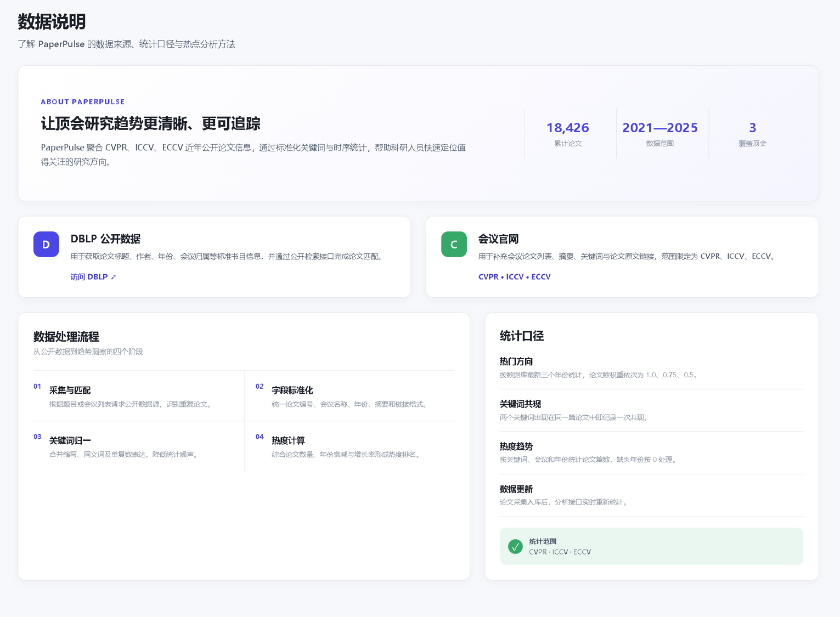Select step 03 关键词归一
Screen dimensions: 840x617
coord(139,446)
